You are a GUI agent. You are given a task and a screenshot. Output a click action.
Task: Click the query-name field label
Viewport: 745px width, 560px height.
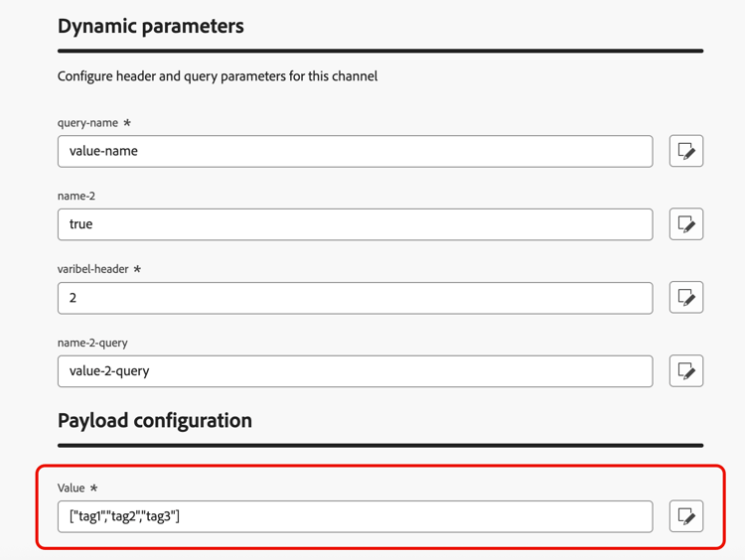click(87, 123)
